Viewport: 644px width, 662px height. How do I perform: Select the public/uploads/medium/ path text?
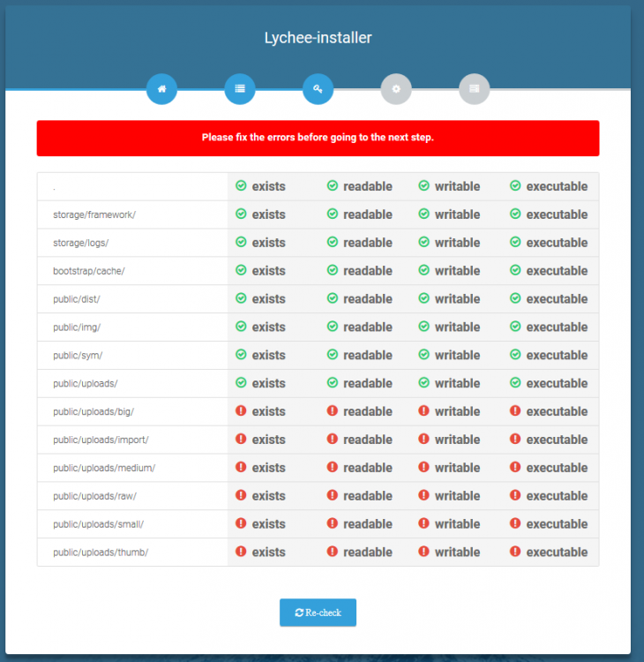[104, 468]
